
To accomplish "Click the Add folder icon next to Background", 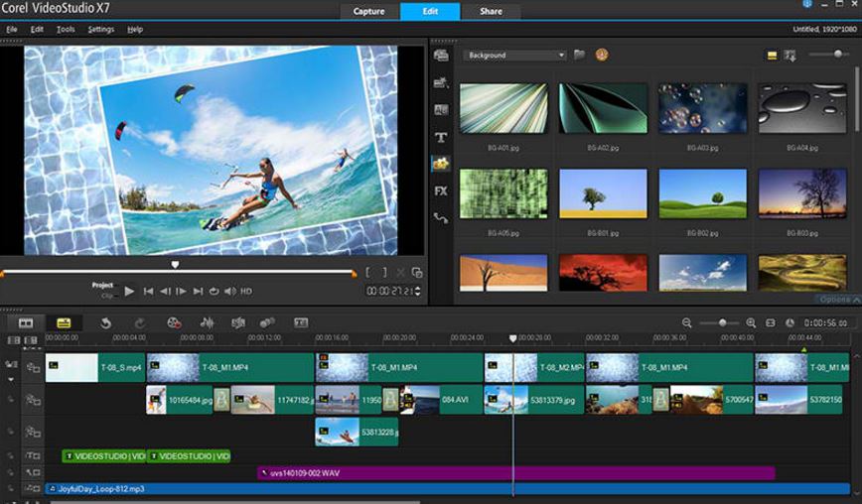I will pyautogui.click(x=579, y=56).
